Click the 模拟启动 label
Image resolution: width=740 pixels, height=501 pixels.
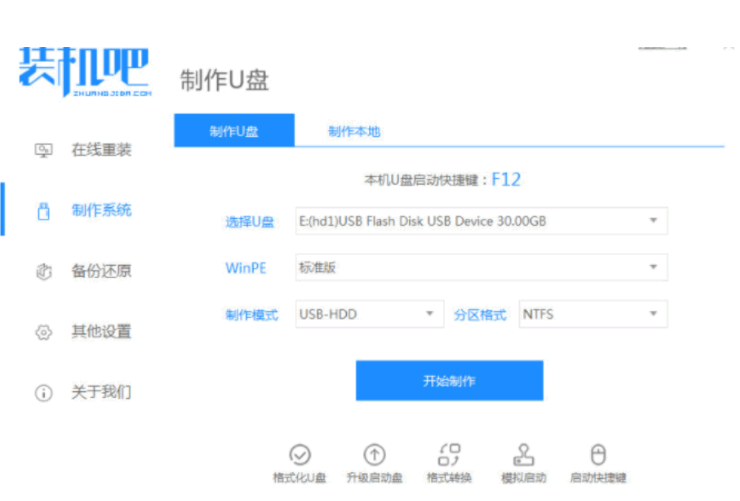tap(523, 478)
